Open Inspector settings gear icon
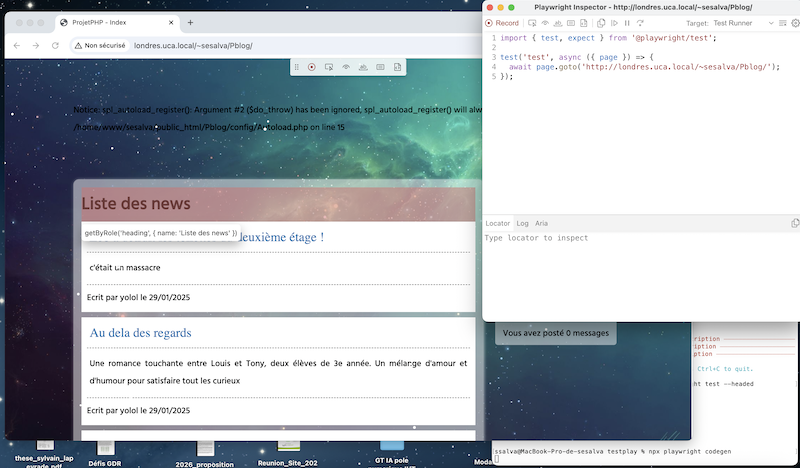800x468 pixels. point(795,23)
